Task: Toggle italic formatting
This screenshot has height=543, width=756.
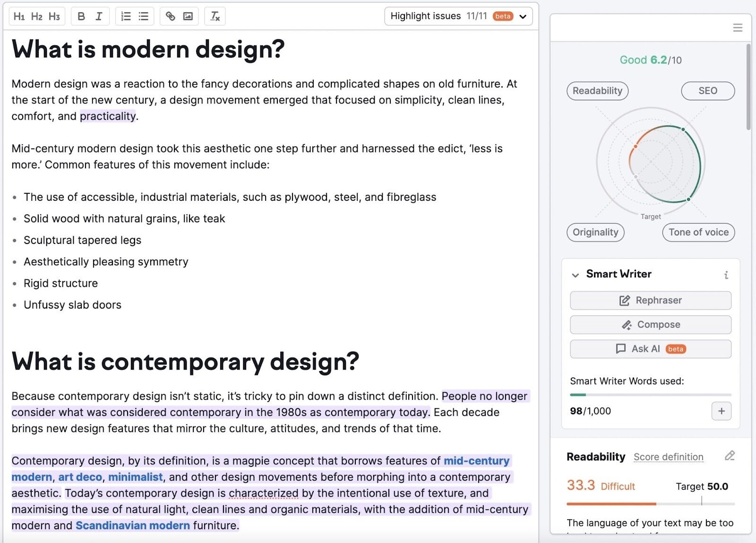Action: coord(98,16)
